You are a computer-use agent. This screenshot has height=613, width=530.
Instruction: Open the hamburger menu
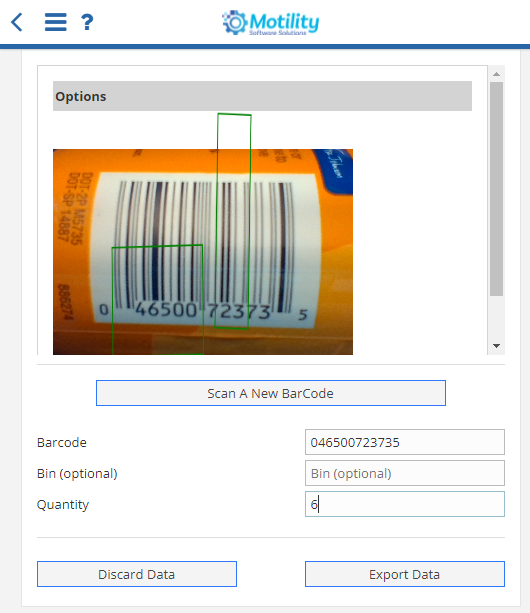[56, 22]
